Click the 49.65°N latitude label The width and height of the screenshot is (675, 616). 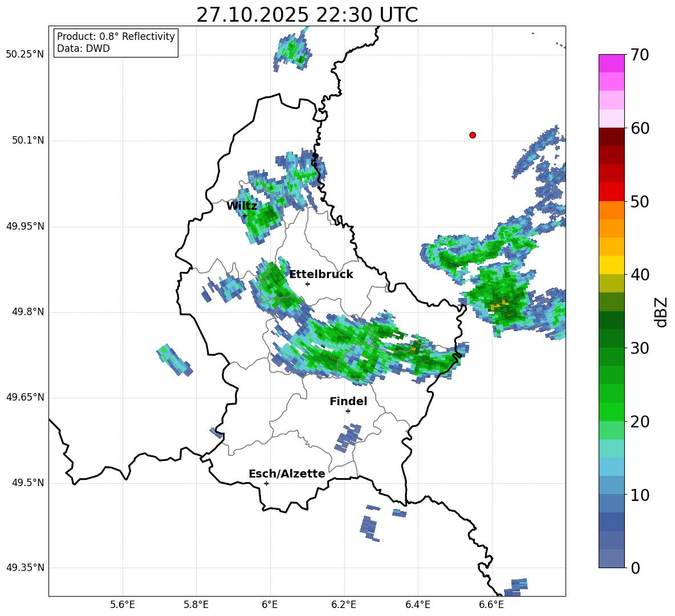[25, 397]
